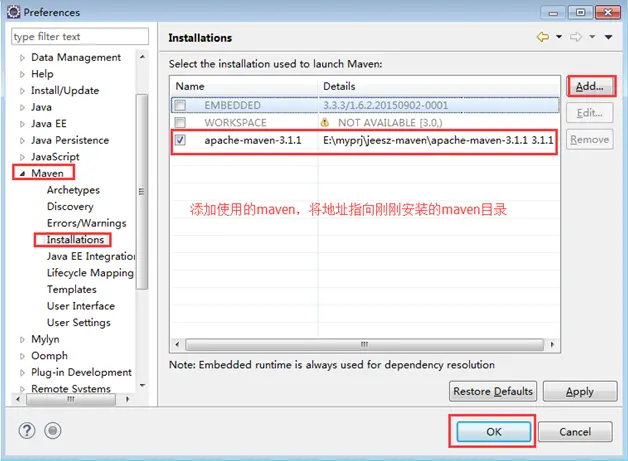Click installations table horizontal scrollbar thumb
Image resolution: width=628 pixels, height=461 pixels.
click(364, 344)
